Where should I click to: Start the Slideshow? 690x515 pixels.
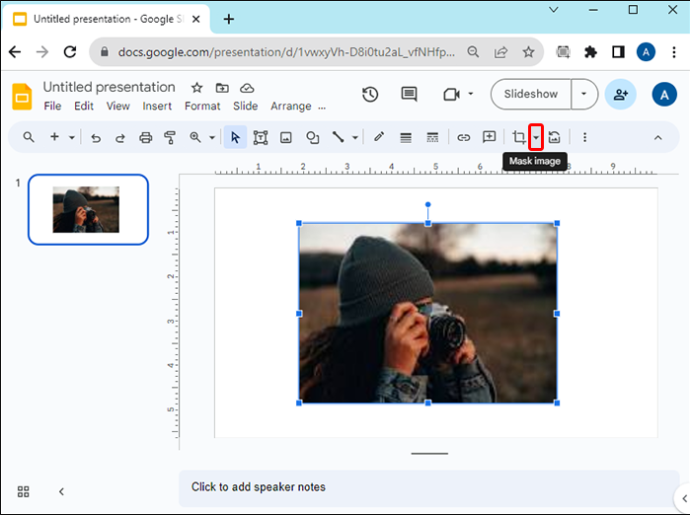(x=531, y=94)
